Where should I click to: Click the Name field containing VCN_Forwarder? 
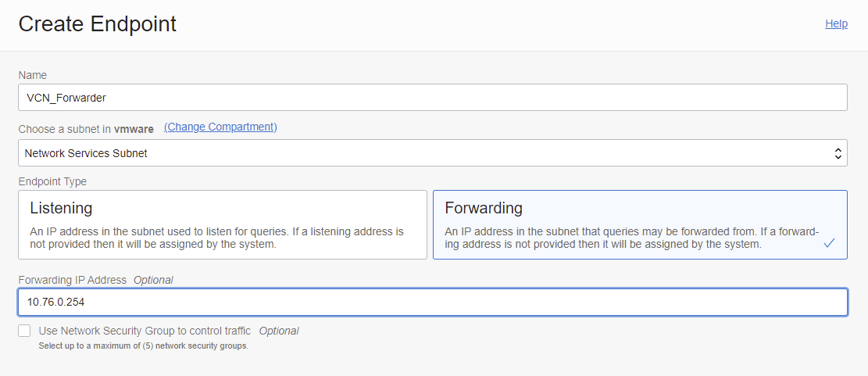[x=432, y=98]
